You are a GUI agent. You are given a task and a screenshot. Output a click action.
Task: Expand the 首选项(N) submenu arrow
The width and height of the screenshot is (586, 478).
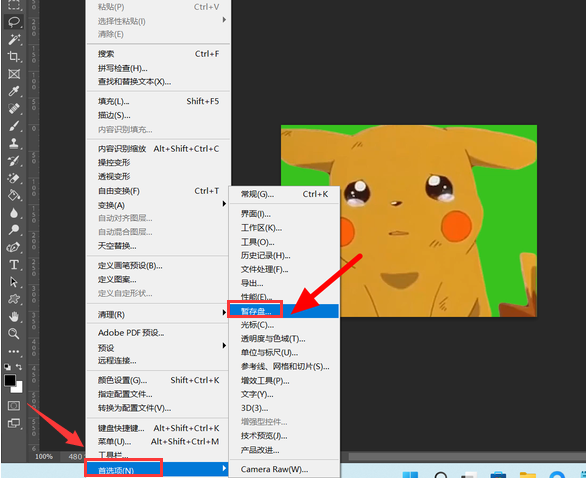[224, 468]
